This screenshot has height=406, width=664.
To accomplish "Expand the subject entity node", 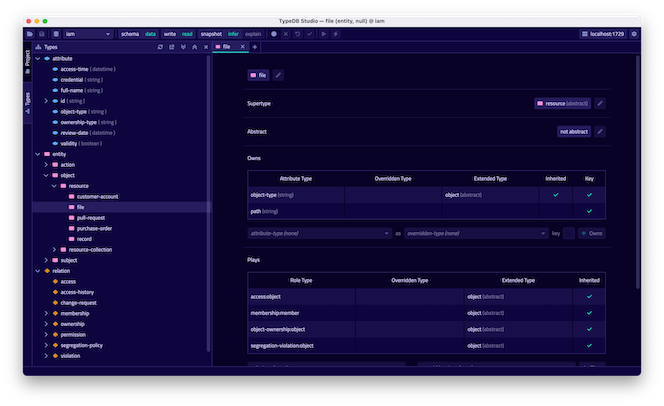I will click(x=46, y=260).
